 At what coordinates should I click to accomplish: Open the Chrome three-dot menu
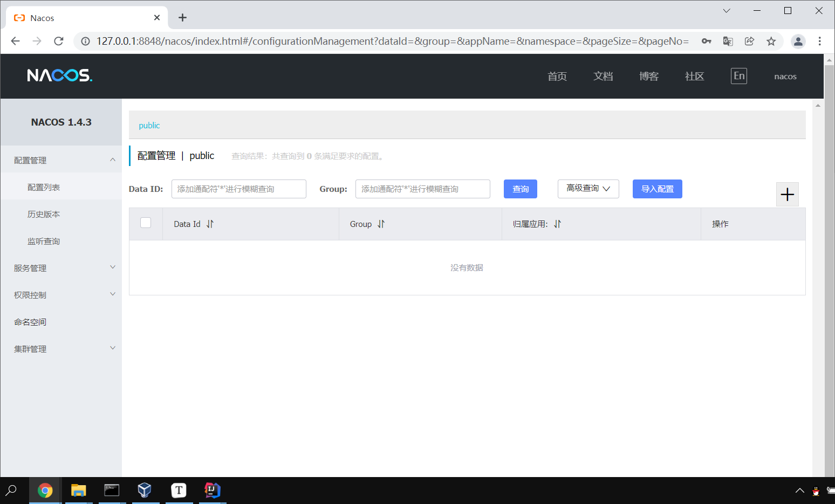pos(819,41)
